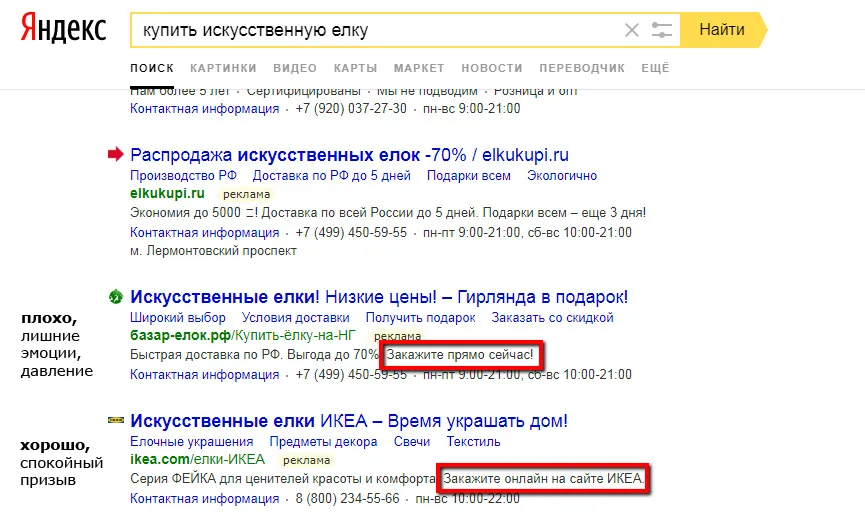Click the Елочные украшения sitelink
Screen dimensions: 865x518
191,442
